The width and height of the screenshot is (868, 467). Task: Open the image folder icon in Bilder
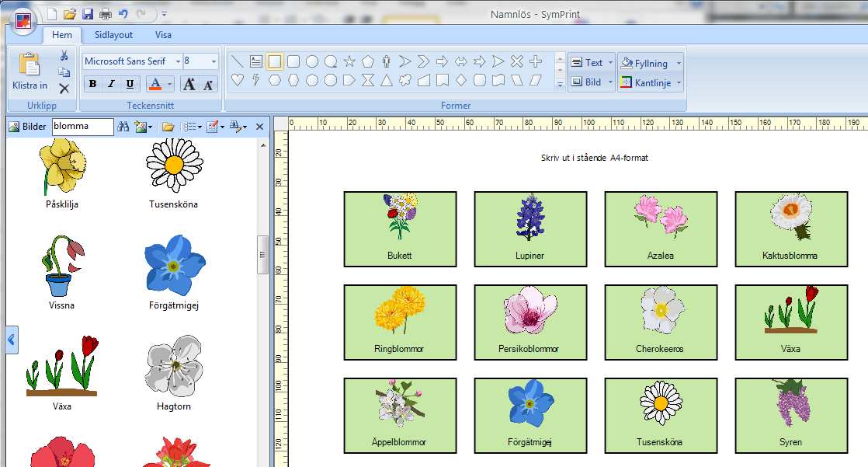click(x=168, y=127)
